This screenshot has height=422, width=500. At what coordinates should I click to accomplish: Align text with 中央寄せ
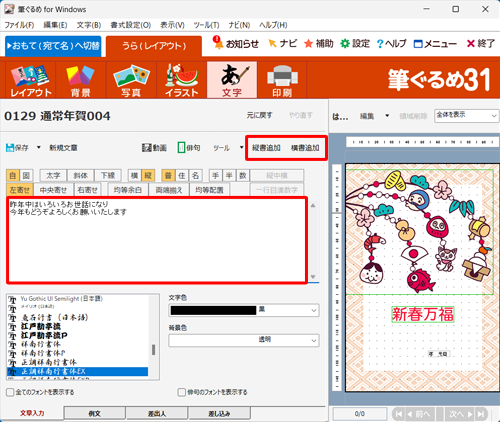[53, 190]
